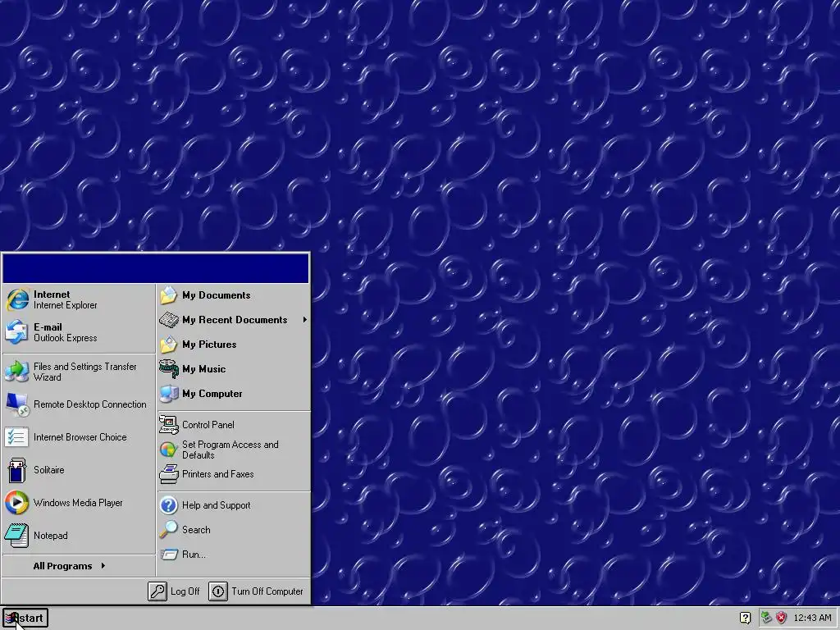The width and height of the screenshot is (840, 630).
Task: Click the My Pictures folder icon
Action: pos(168,345)
